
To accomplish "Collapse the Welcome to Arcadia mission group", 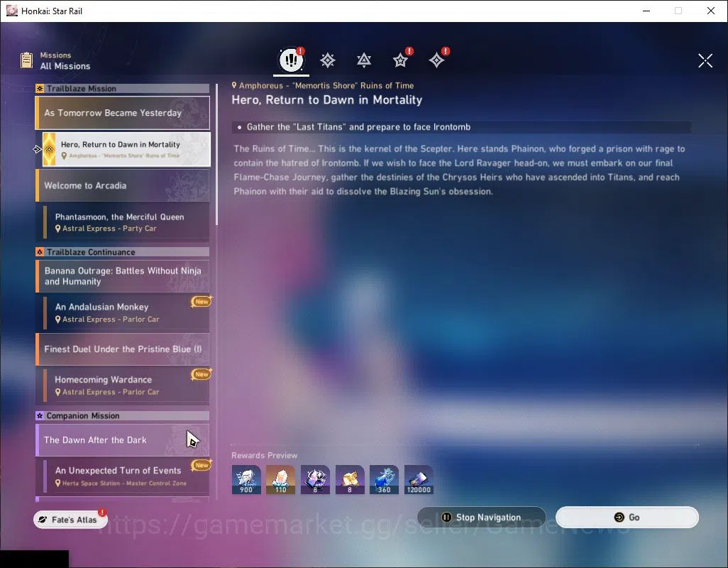I will pos(123,185).
